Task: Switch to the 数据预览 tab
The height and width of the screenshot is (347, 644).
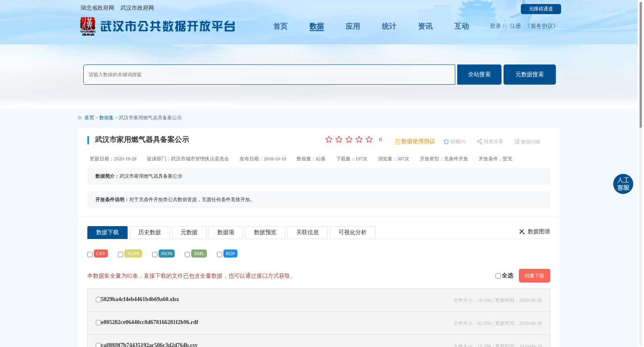Action: coord(265,233)
